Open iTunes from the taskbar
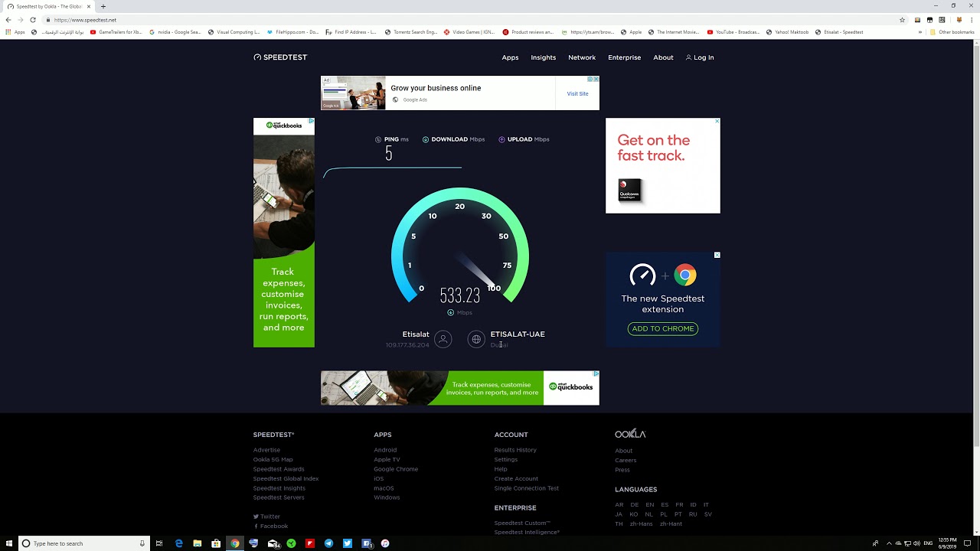Image resolution: width=980 pixels, height=551 pixels. pos(385,543)
